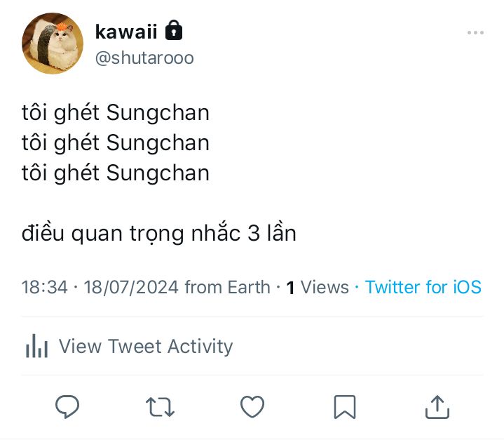The height and width of the screenshot is (440, 504).
Task: Like the tweet with the heart icon
Action: (x=252, y=406)
